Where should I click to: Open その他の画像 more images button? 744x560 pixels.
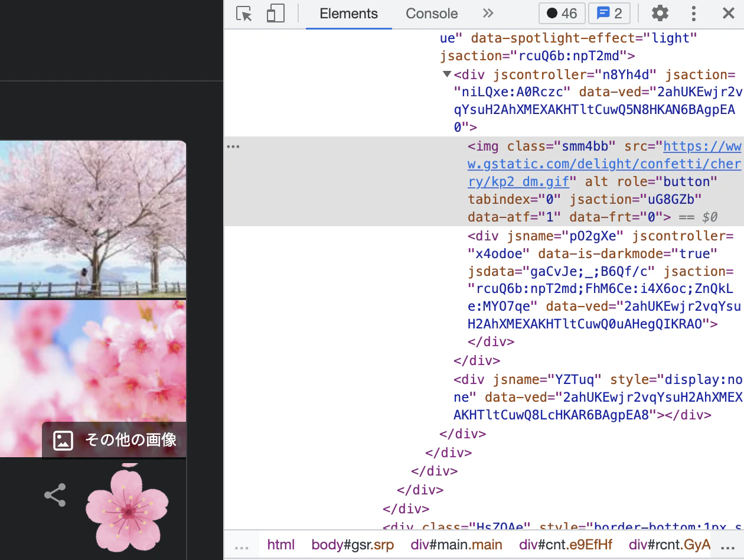pyautogui.click(x=115, y=440)
